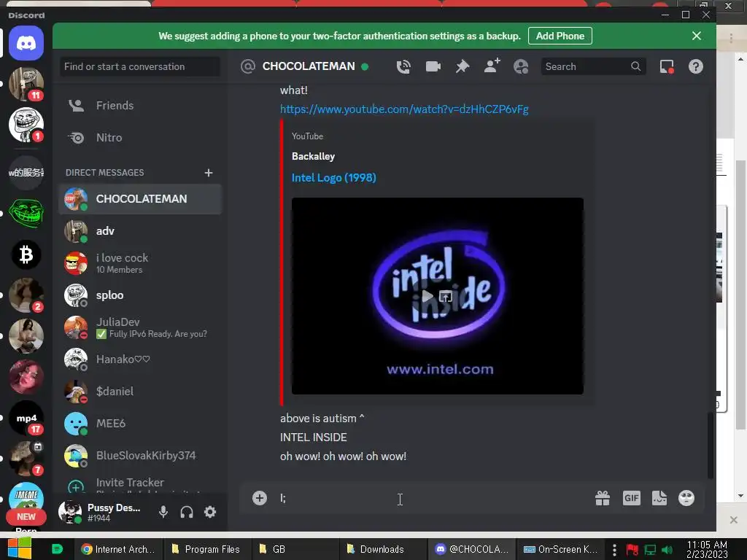Show the user profile panel
The height and width of the screenshot is (560, 747).
521,66
